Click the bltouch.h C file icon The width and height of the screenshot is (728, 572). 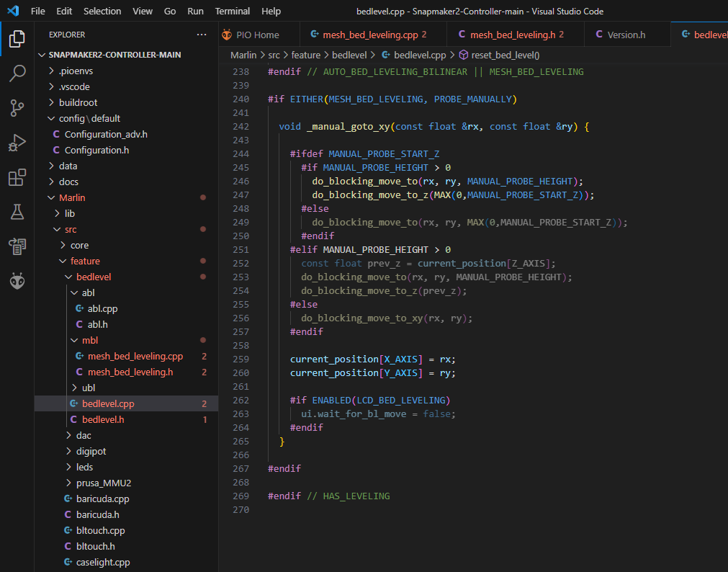(68, 547)
